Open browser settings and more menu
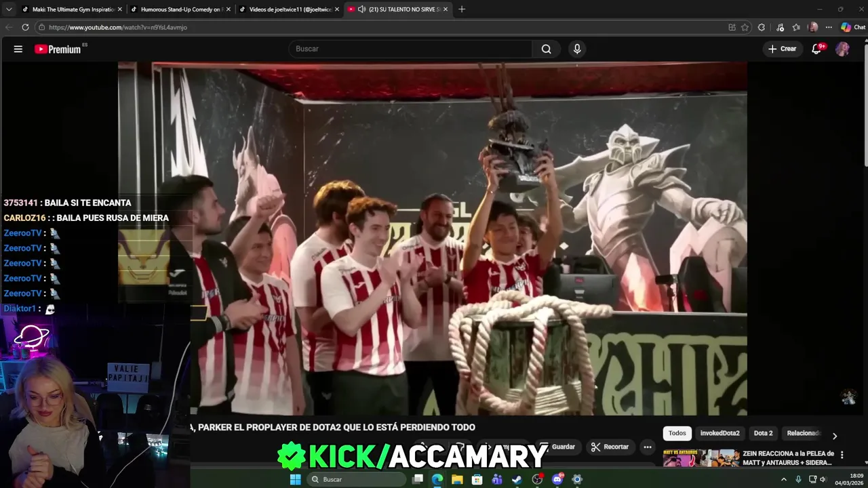Viewport: 868px width, 488px height. coord(829,27)
